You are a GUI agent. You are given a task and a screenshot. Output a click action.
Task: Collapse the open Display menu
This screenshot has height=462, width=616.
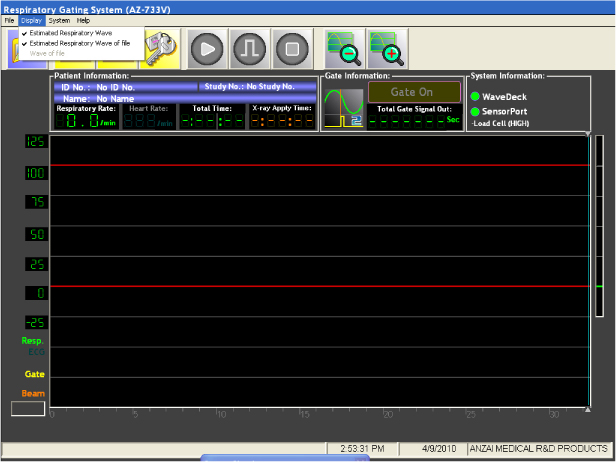click(x=32, y=20)
